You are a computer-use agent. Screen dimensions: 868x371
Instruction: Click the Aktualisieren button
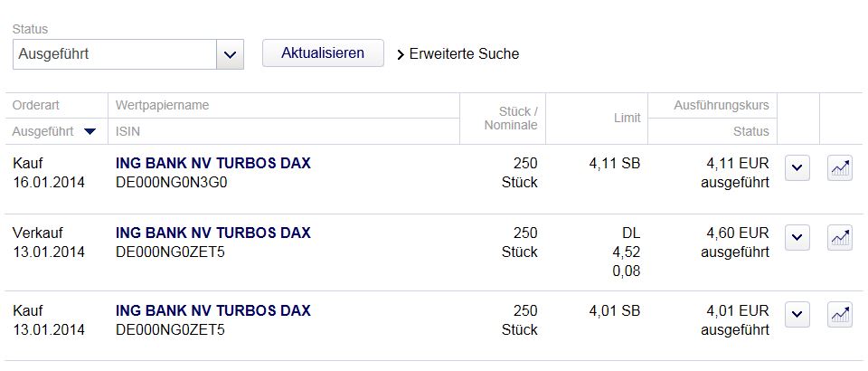pos(323,53)
